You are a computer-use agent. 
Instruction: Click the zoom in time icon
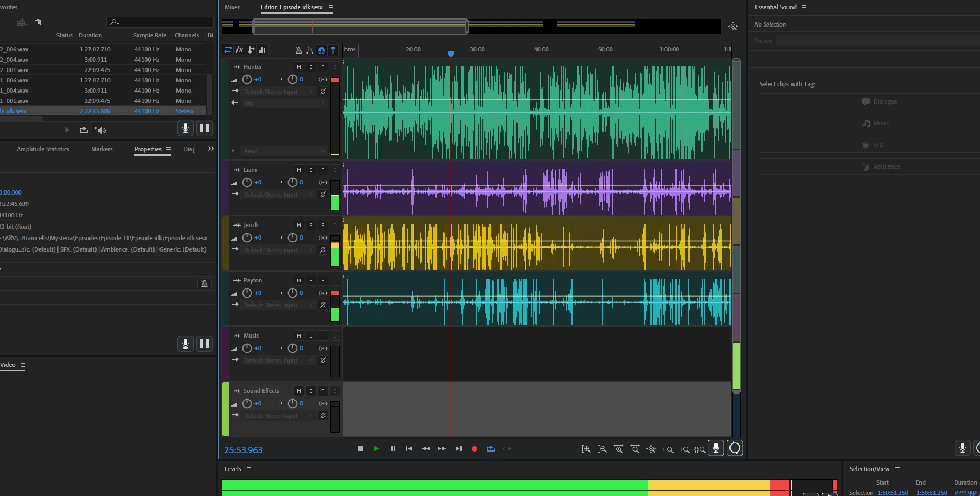pos(618,449)
